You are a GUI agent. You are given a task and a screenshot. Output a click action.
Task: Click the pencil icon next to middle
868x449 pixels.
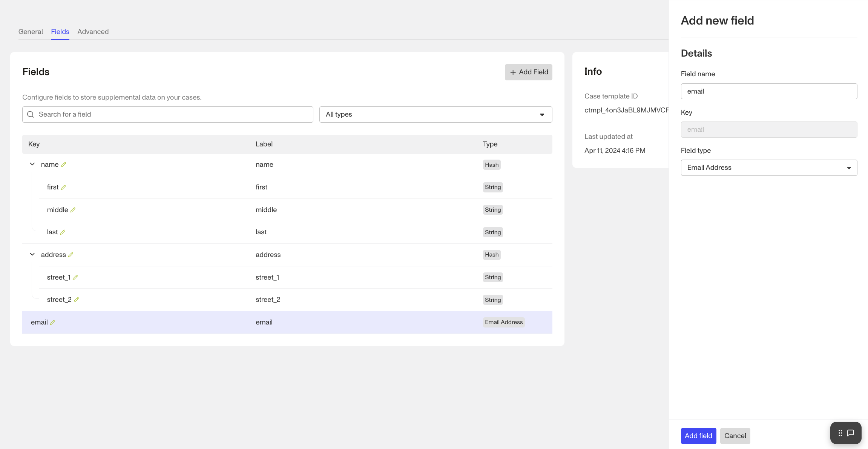tap(73, 210)
